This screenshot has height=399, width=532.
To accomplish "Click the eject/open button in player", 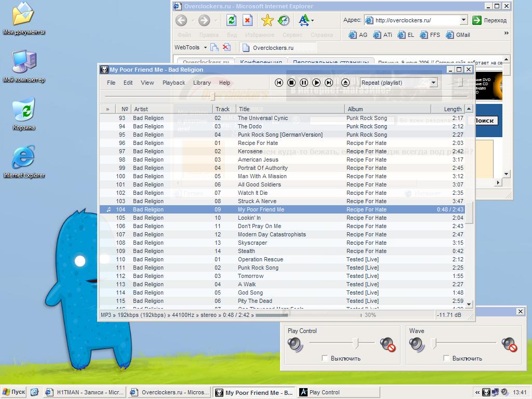I will pos(345,83).
